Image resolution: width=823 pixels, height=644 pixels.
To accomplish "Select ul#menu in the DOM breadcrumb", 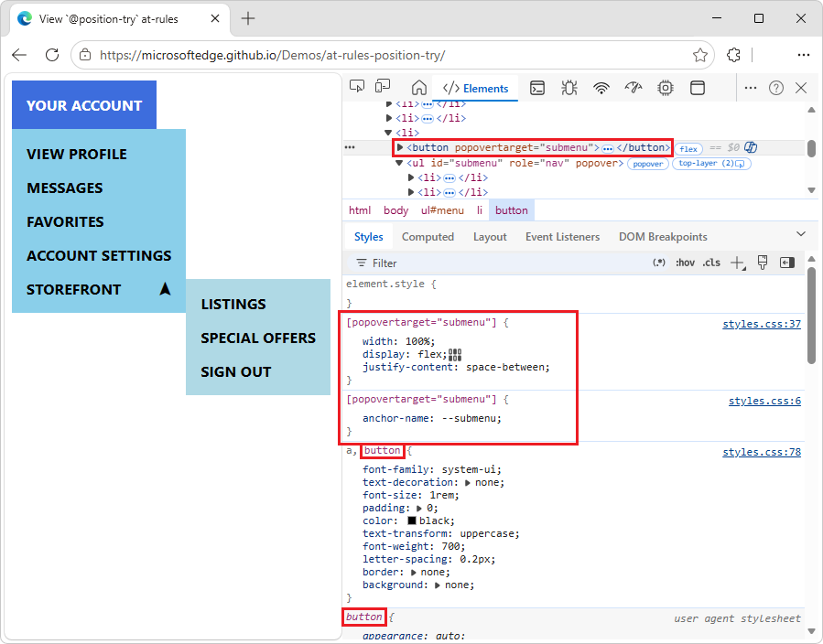I will point(442,210).
